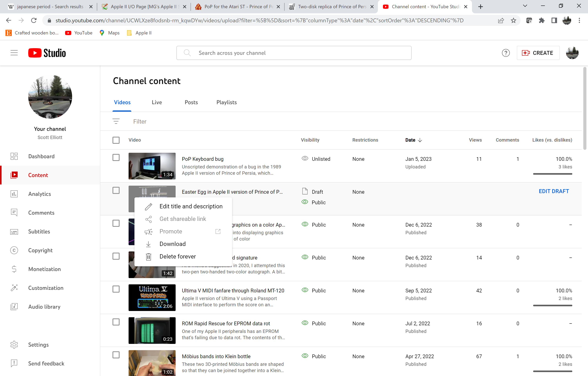Open the Maps bookmark
Screen dimensions: 588x376
[x=110, y=33]
